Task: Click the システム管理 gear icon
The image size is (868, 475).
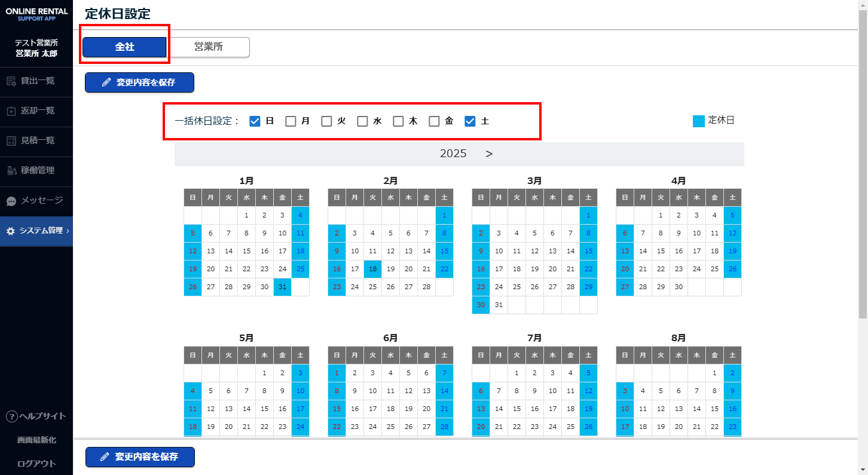Action: pos(10,231)
